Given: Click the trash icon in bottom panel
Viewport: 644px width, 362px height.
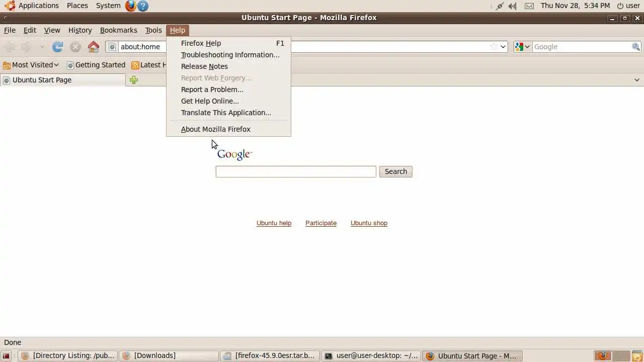Looking at the screenshot, I should (637, 355).
